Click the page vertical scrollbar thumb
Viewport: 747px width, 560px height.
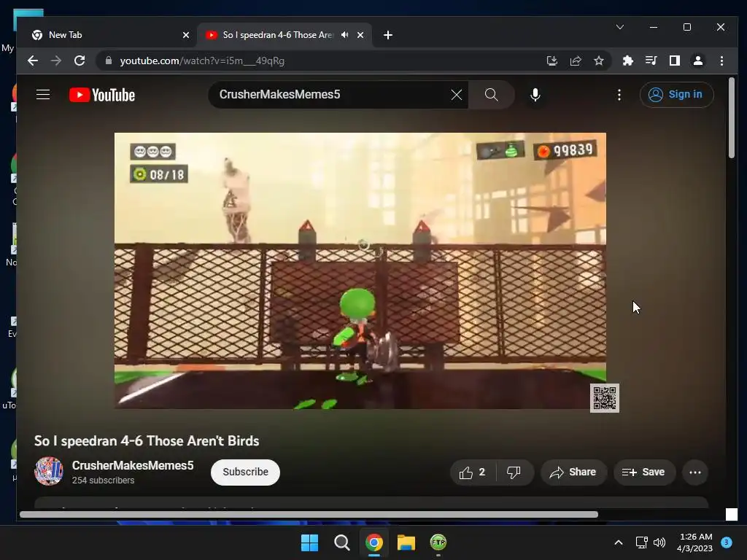pos(731,118)
